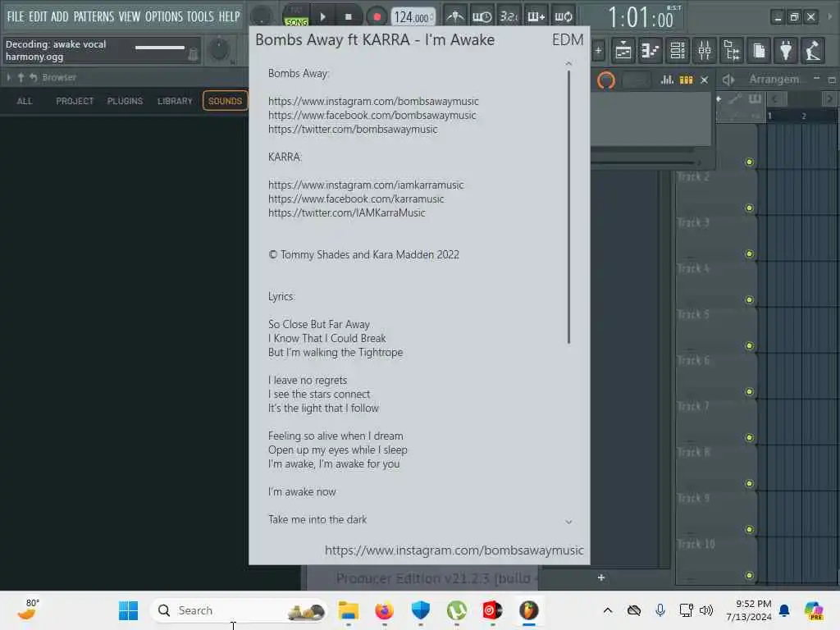Viewport: 840px width, 630px height.
Task: Toggle the loop recording icon
Action: (x=563, y=16)
